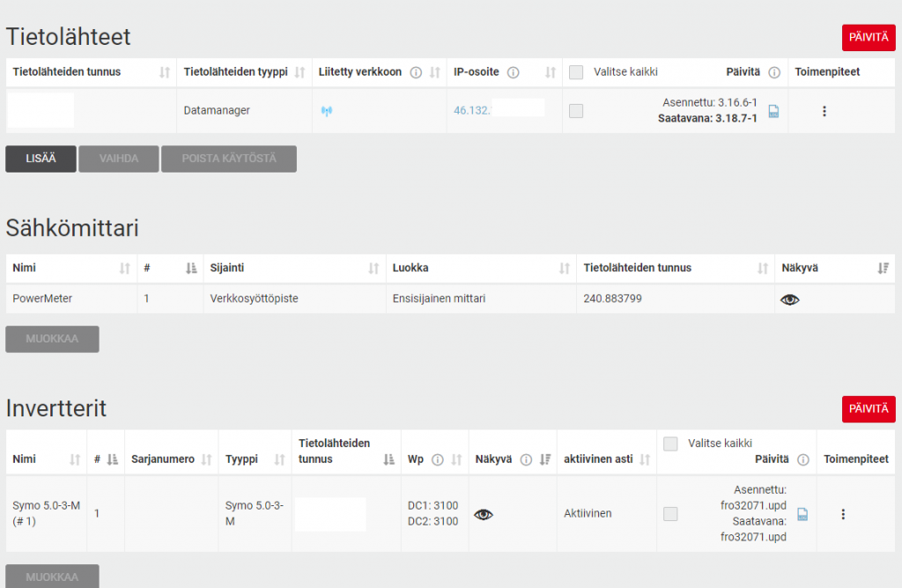
Task: Click the LISÄÄ button
Action: coord(41,158)
